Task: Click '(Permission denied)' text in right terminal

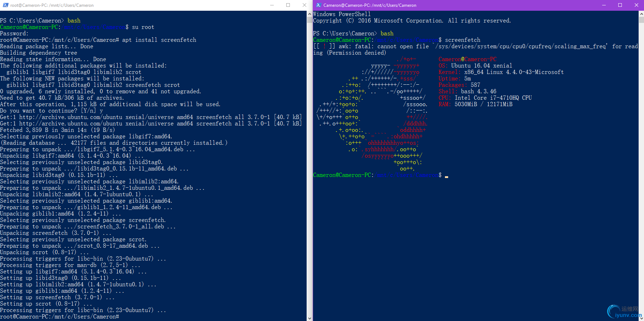Action: (356, 53)
